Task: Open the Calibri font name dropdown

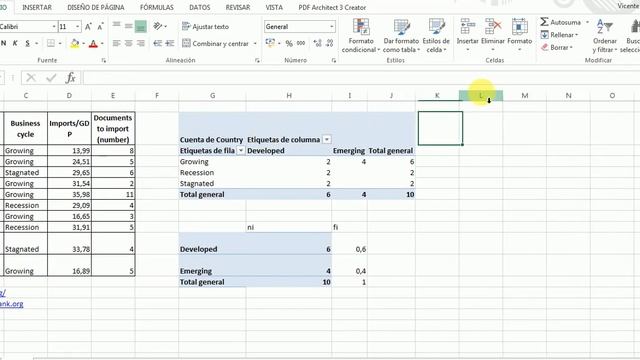Action: (x=54, y=27)
